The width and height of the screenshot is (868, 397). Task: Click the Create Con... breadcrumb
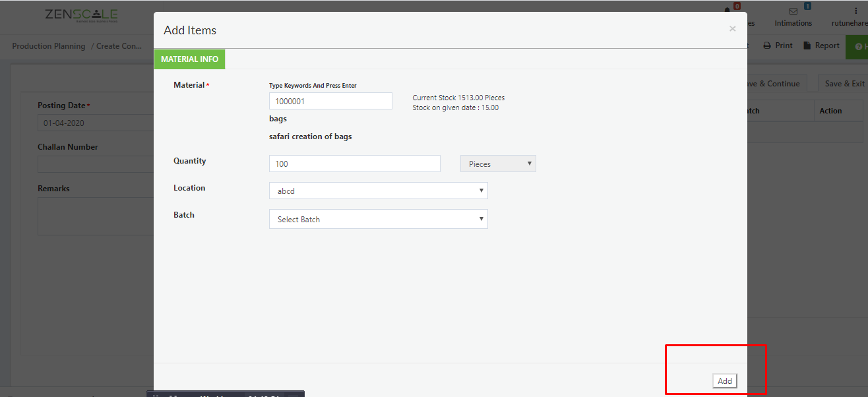[119, 46]
